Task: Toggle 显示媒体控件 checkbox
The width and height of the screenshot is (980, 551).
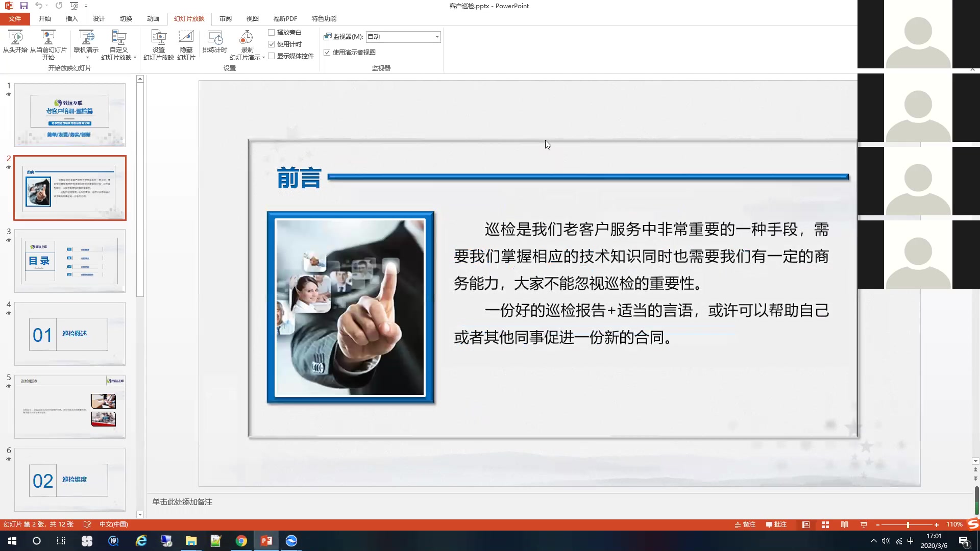Action: click(x=271, y=56)
